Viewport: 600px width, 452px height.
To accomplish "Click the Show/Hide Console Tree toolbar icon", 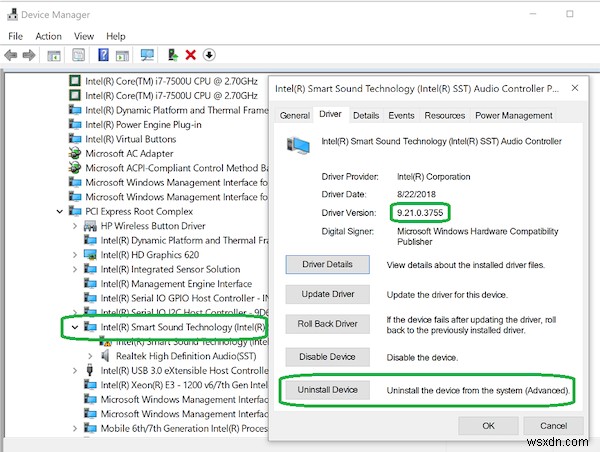I will point(54,55).
